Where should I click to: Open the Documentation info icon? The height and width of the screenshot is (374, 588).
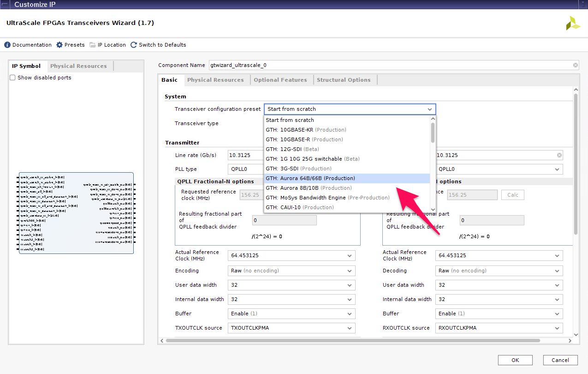pos(7,45)
